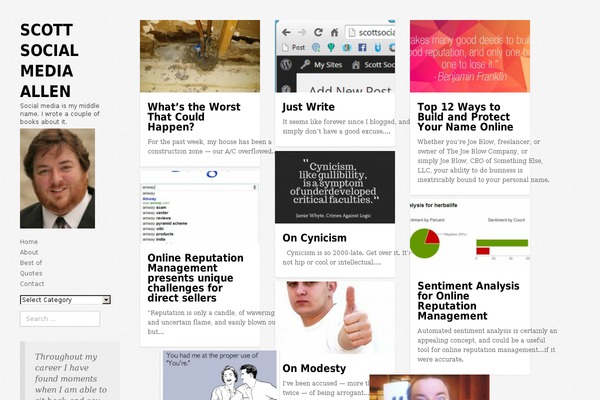600x400 pixels.
Task: Click excerpt "Reputation is only a candle"
Action: [x=211, y=322]
